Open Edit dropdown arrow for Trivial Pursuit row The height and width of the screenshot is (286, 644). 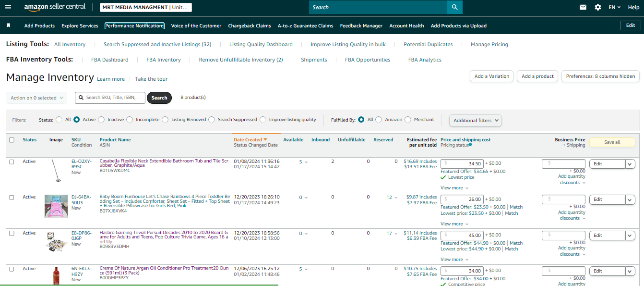click(630, 236)
